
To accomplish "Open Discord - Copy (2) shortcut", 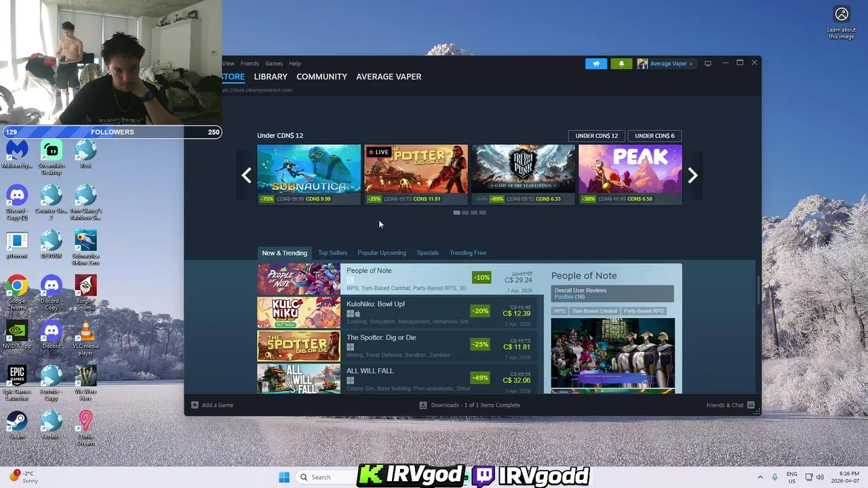I will pos(17,203).
